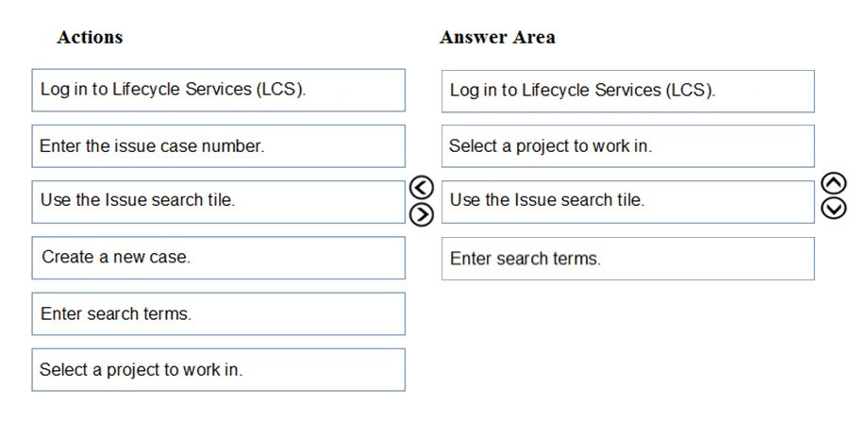This screenshot has height=422, width=868.
Task: Choose the last item in the Actions column
Action: coord(218,369)
